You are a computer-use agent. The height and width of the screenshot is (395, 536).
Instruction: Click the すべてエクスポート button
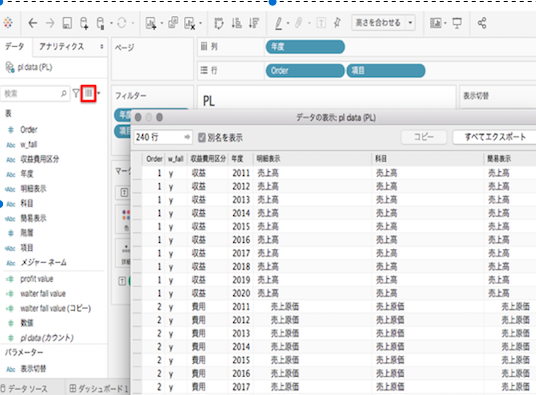(495, 137)
